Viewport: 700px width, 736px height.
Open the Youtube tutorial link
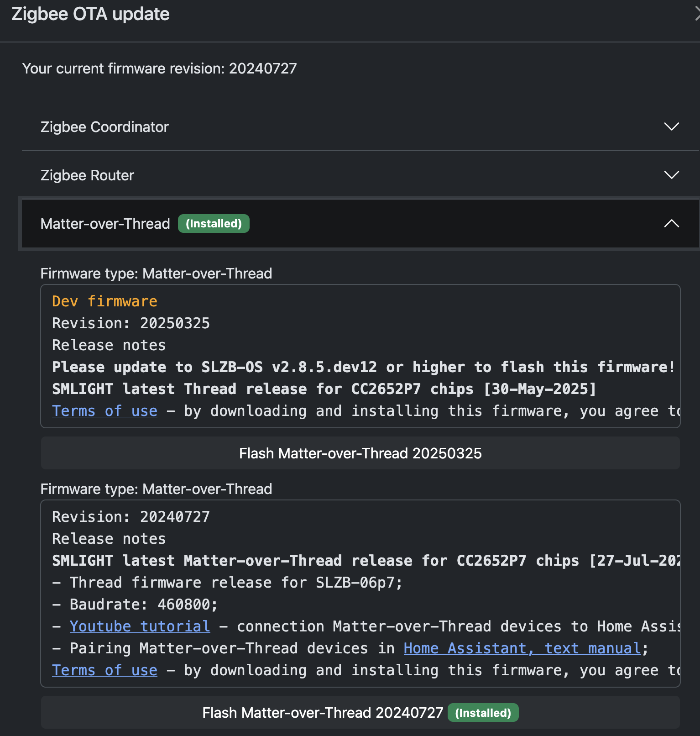[x=140, y=626]
